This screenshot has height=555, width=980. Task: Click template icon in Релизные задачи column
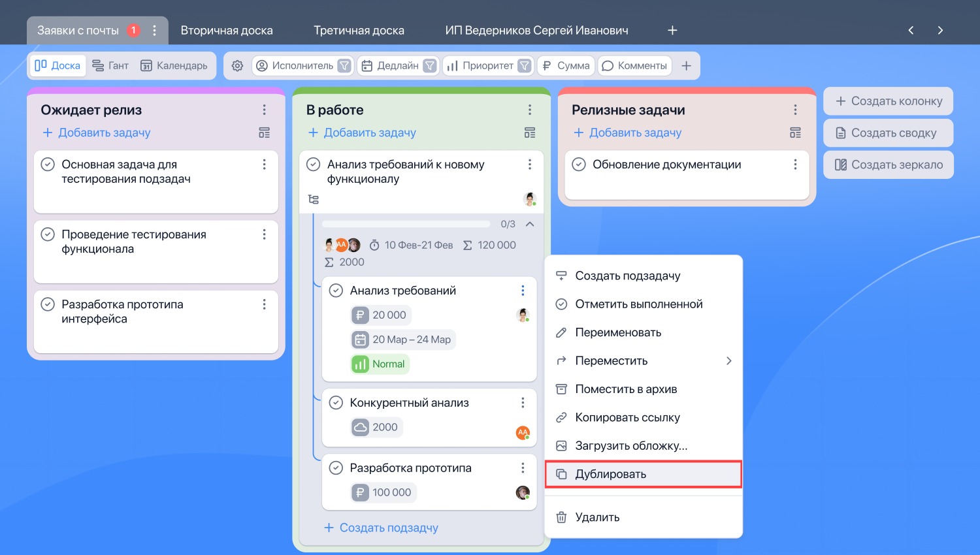[x=795, y=133]
